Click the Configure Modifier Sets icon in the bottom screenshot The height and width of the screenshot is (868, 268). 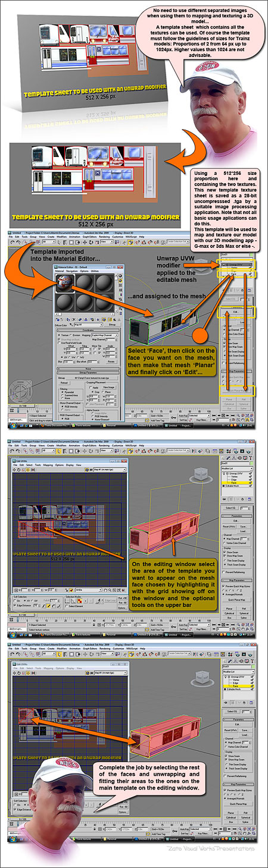point(251,703)
